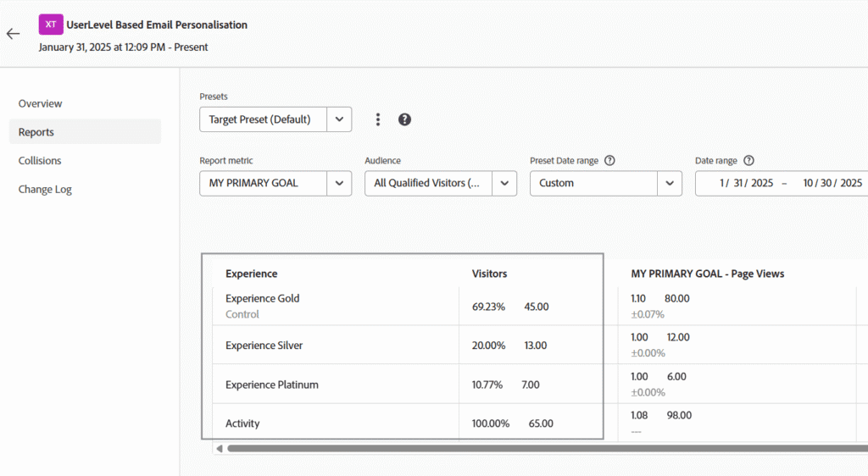Click the Visitors column header

(x=489, y=274)
